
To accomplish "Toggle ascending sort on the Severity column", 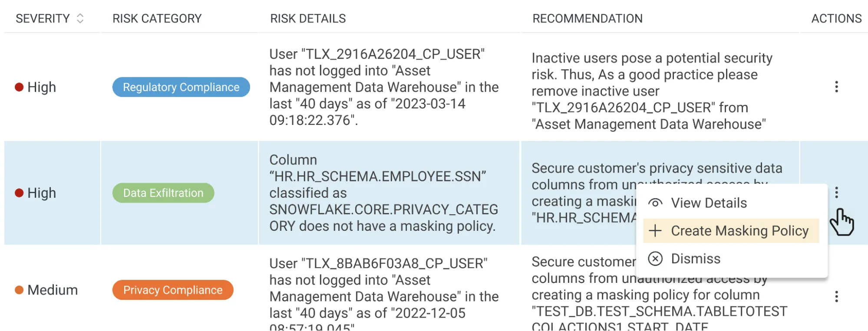I will pyautogui.click(x=80, y=16).
